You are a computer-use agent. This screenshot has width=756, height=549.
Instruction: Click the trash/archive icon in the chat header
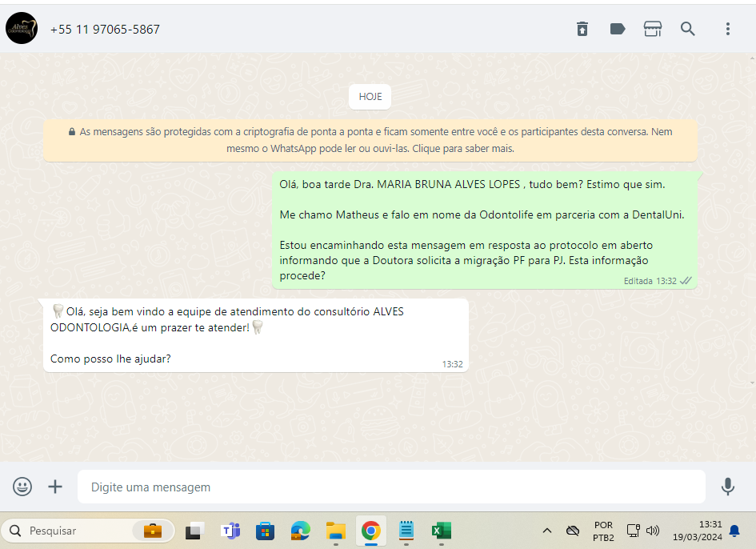(582, 29)
